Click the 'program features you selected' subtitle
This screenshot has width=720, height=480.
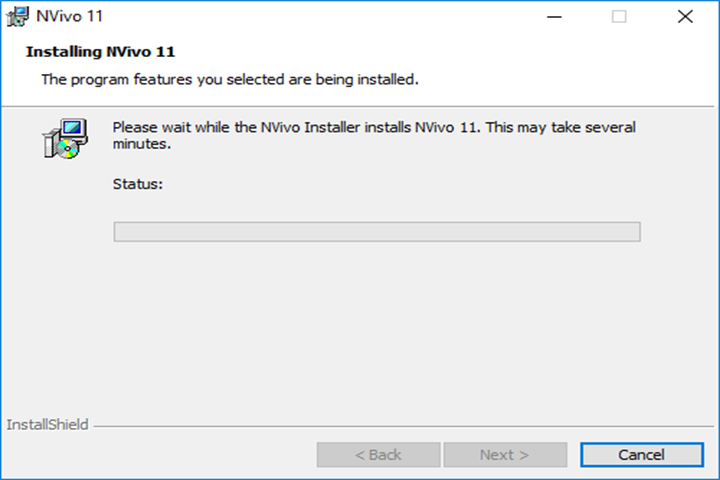[230, 79]
